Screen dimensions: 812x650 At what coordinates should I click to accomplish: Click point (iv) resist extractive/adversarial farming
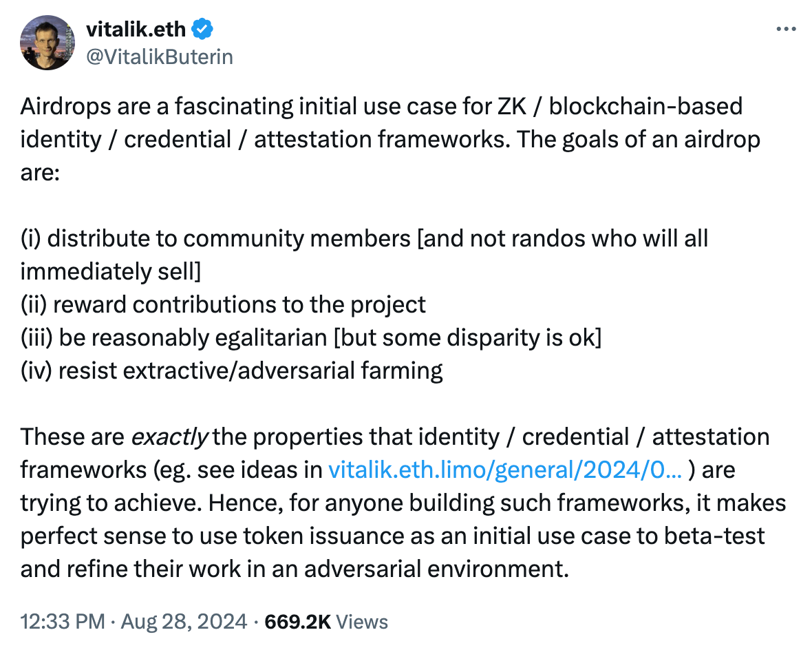tap(231, 371)
